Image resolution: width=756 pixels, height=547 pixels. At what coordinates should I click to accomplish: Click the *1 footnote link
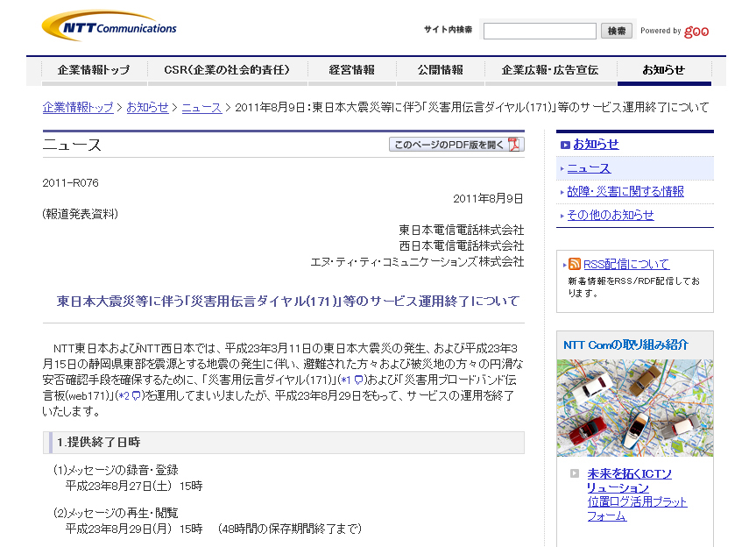pos(346,380)
